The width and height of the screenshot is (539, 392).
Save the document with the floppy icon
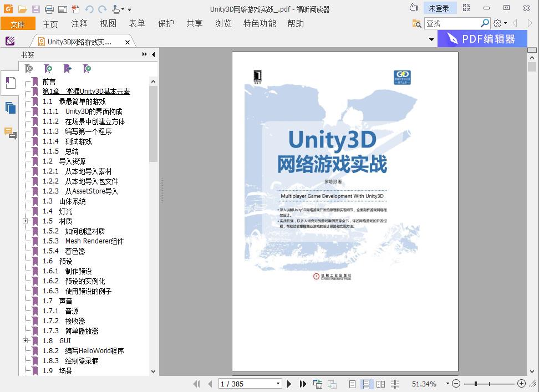tap(36, 9)
